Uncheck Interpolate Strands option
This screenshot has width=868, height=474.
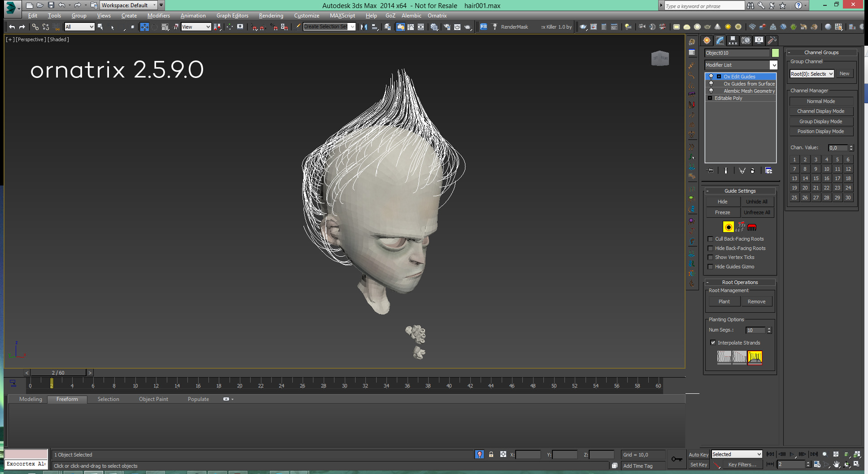click(x=713, y=343)
